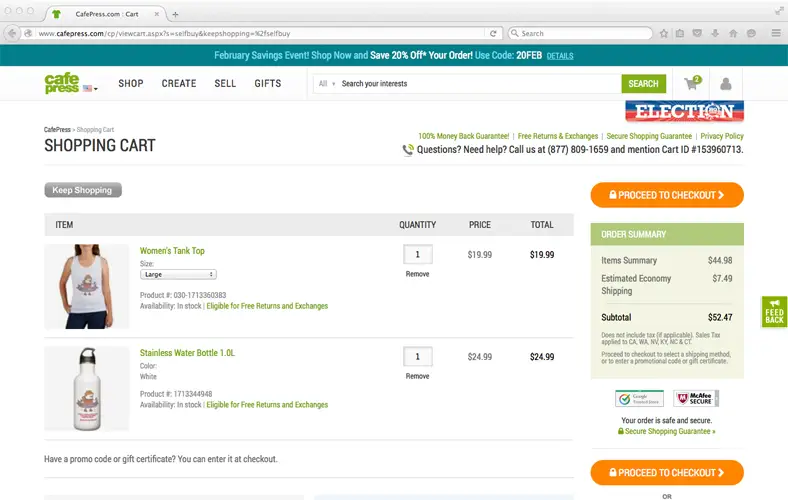This screenshot has height=500, width=788.
Task: Open the country flag selector dropdown
Action: (x=90, y=88)
